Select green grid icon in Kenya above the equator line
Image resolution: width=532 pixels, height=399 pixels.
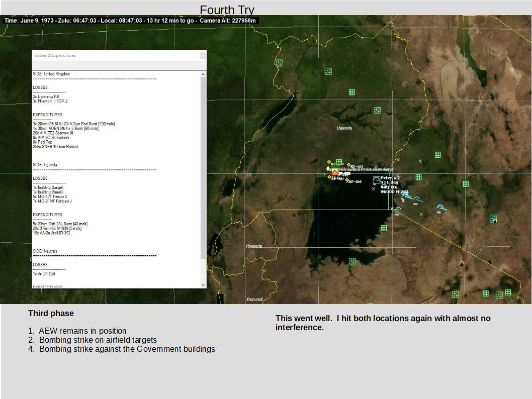(x=437, y=155)
